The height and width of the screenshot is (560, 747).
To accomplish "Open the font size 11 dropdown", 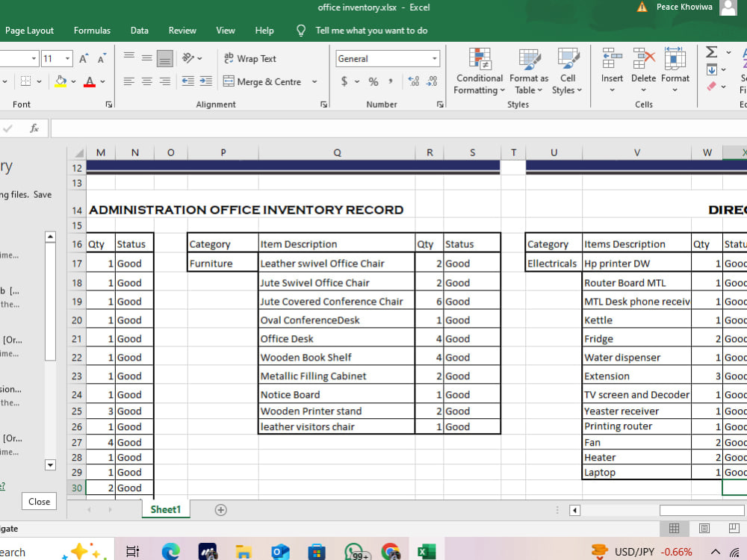I will pyautogui.click(x=68, y=58).
